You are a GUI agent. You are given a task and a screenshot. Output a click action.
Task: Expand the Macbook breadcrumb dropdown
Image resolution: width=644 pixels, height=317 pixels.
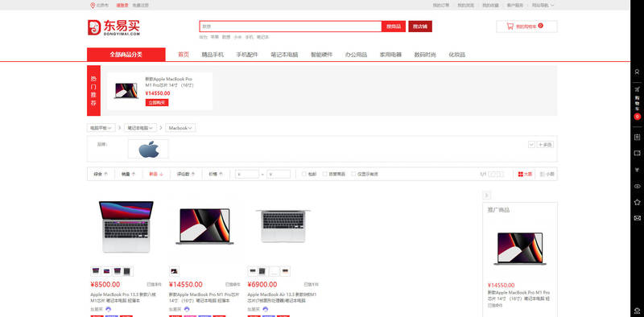tap(180, 128)
